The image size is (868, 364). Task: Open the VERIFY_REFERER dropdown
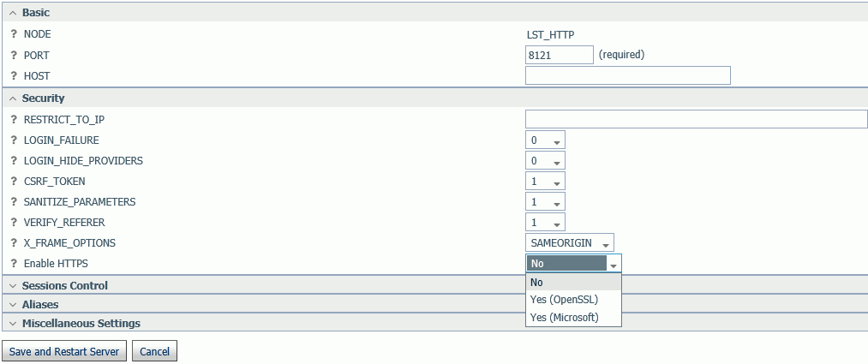545,223
